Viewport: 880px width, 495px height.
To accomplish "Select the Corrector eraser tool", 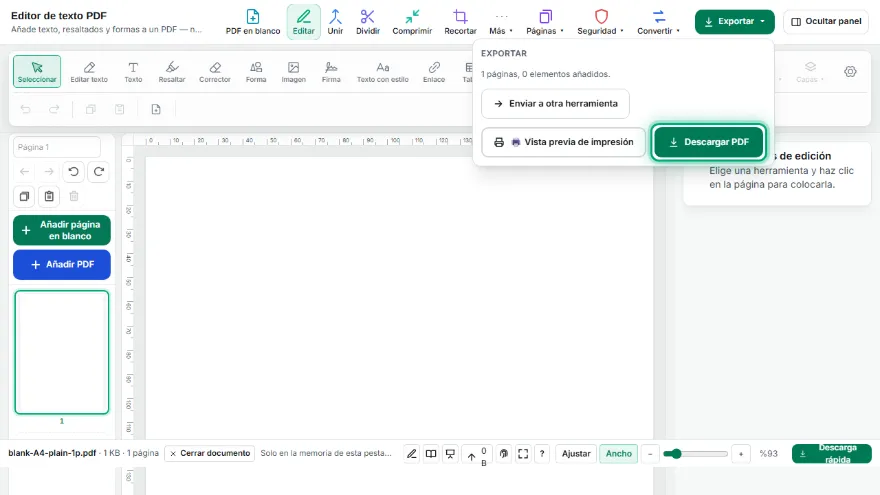I will click(x=215, y=72).
